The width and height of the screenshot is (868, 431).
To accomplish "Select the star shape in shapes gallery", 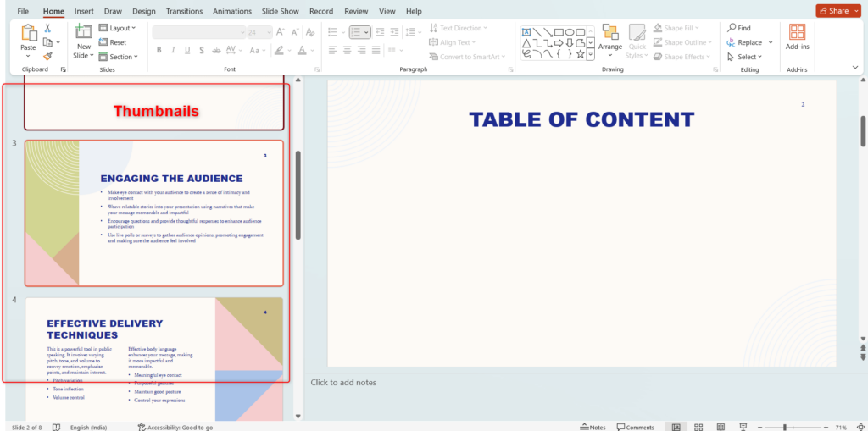I will click(580, 55).
